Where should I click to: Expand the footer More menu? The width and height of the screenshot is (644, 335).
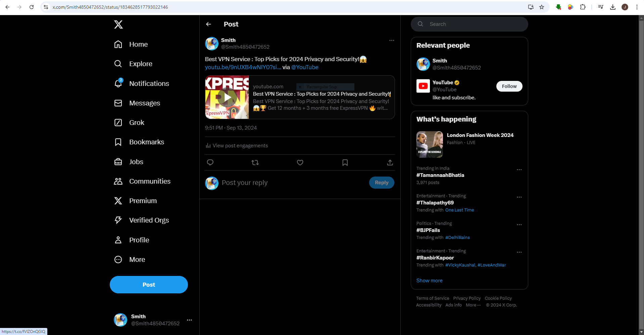(473, 305)
